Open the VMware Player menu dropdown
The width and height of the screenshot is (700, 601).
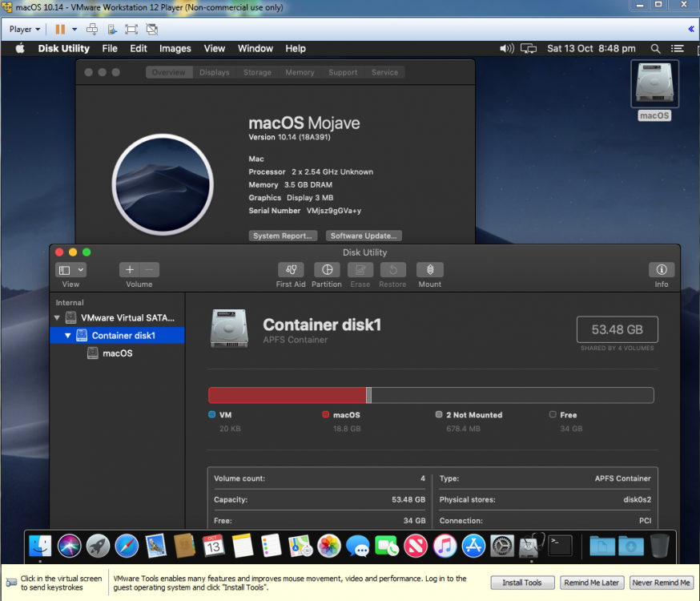pos(25,30)
